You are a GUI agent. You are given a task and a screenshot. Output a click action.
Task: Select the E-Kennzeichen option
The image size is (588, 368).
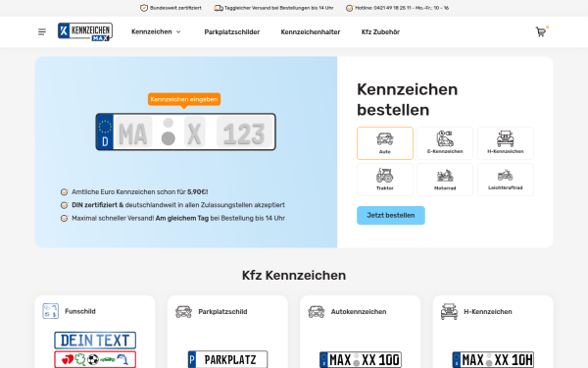tap(445, 143)
